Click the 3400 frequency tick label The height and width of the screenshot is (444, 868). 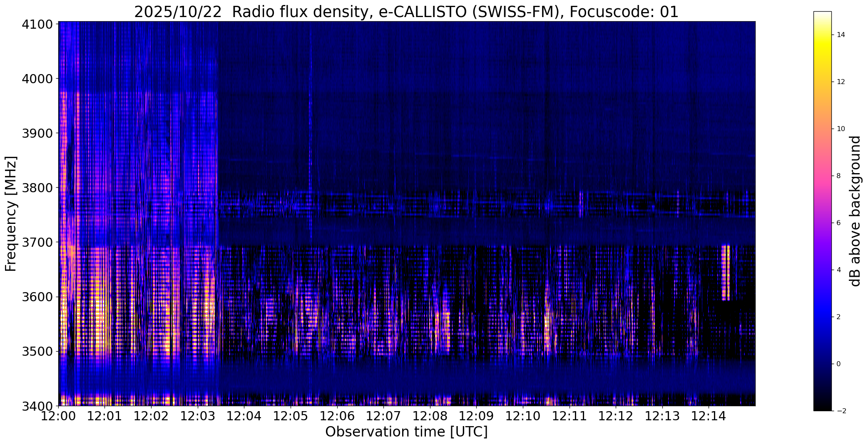[37, 406]
